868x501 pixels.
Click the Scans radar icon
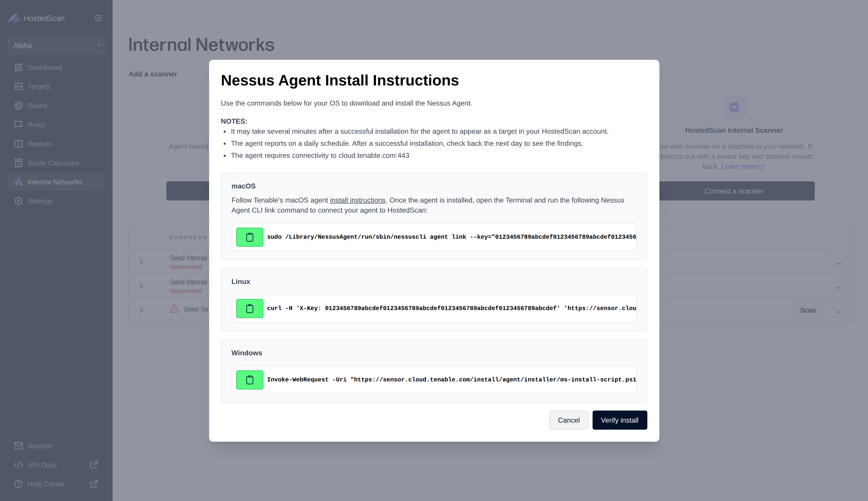point(19,106)
